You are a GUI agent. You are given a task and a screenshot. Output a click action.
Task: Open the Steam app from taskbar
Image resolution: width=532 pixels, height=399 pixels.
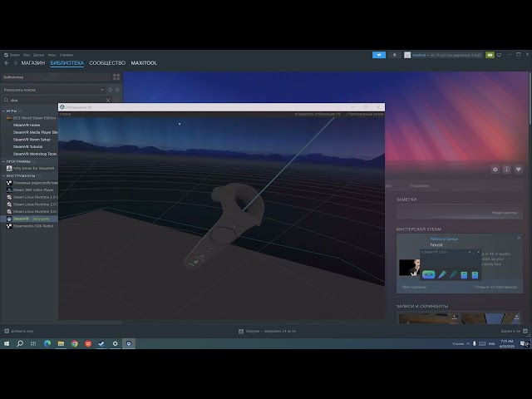pos(101,343)
